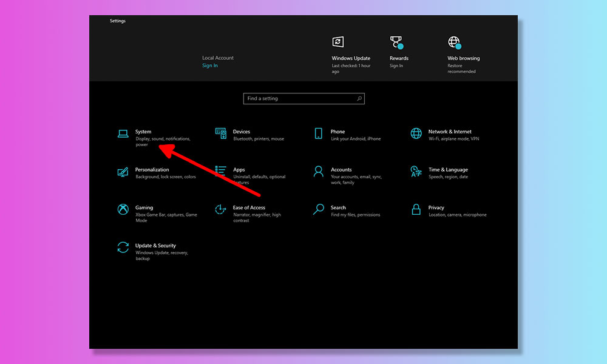Click the Windows Update header label
This screenshot has height=364, width=607.
click(x=351, y=58)
